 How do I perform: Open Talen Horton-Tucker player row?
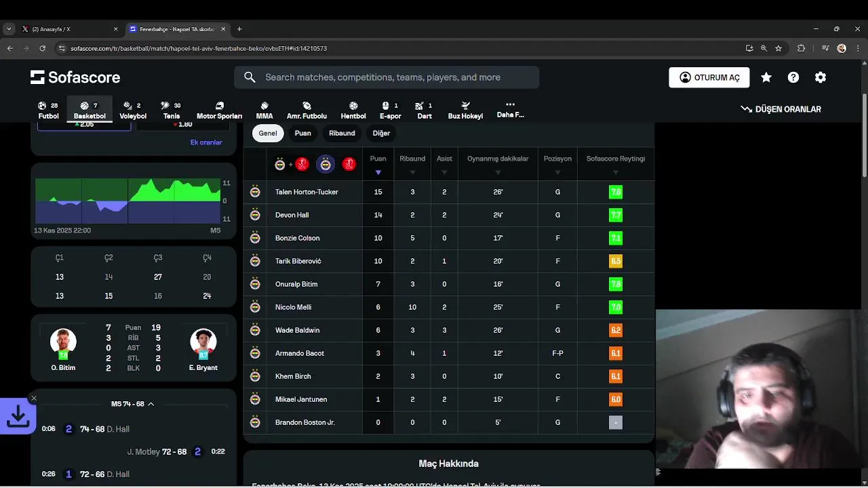pos(449,192)
